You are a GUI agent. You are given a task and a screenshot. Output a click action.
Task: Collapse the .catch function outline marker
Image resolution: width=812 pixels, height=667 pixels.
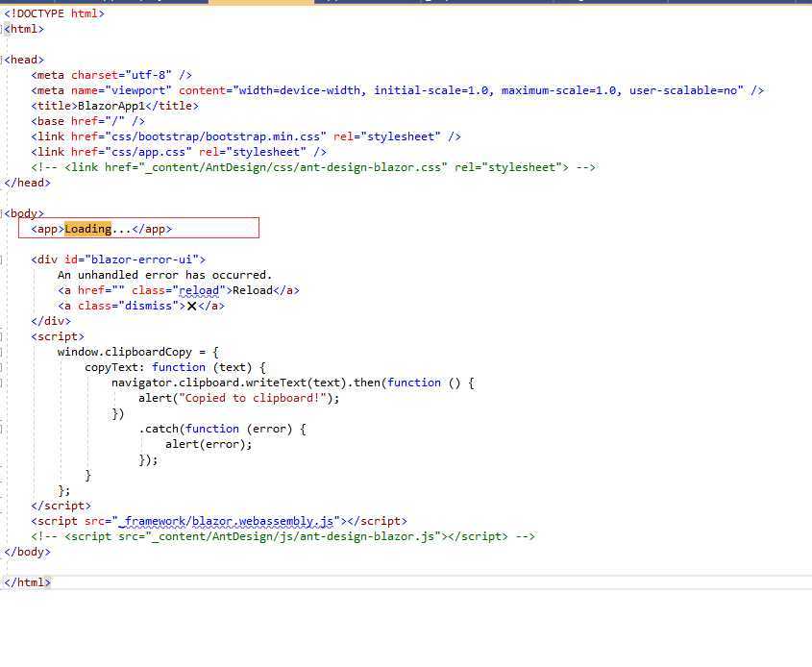2,429
